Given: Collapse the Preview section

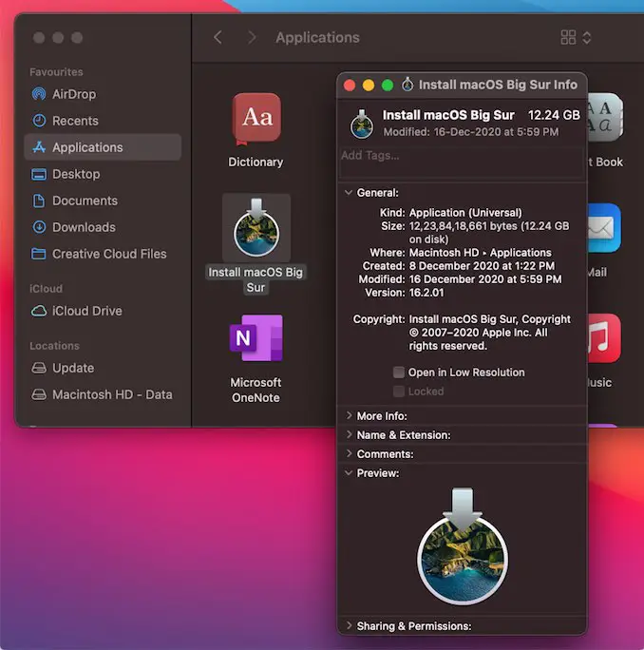Looking at the screenshot, I should coord(349,472).
